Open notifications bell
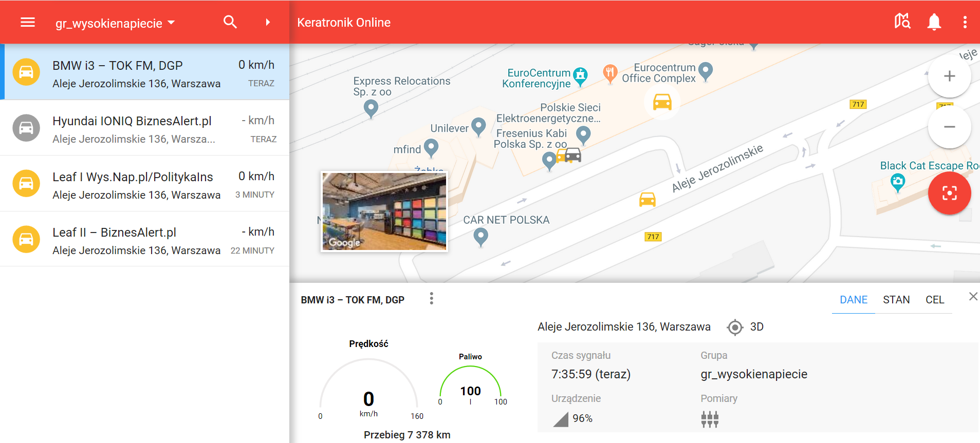 click(934, 22)
